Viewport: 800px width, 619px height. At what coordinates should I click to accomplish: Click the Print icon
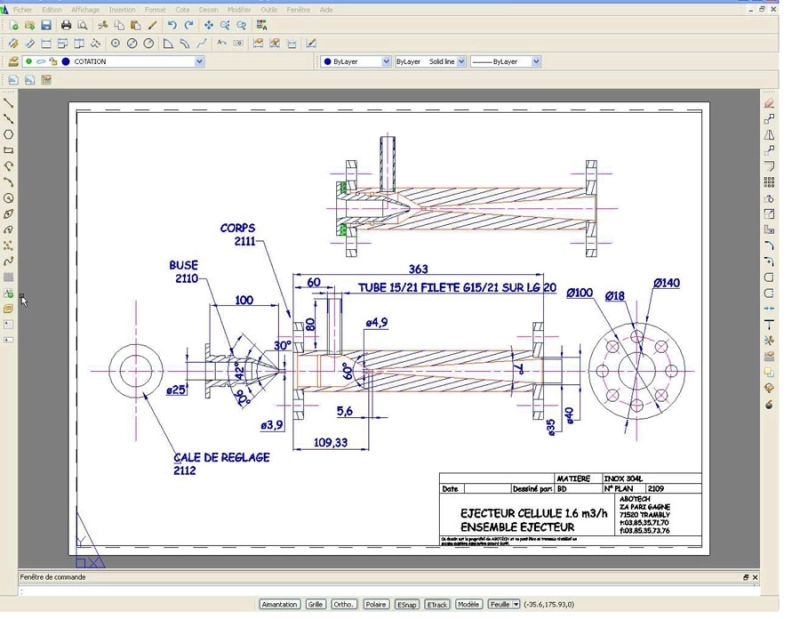click(x=66, y=25)
